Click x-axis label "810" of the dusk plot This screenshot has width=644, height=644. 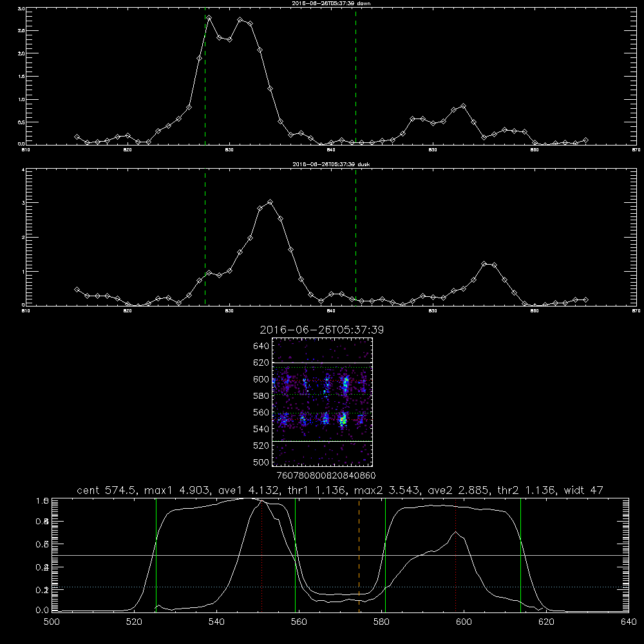tap(26, 311)
